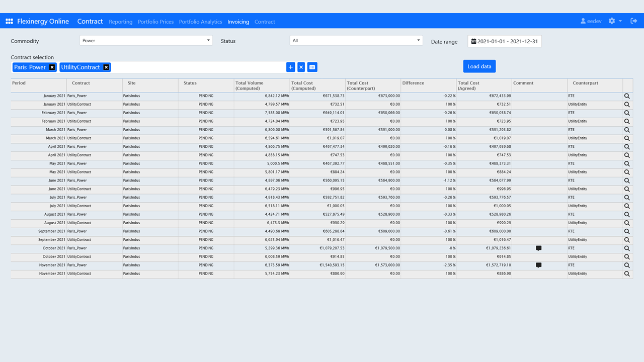
Task: Open the May 2021 Paris_Power detail magnifier
Action: point(627,164)
